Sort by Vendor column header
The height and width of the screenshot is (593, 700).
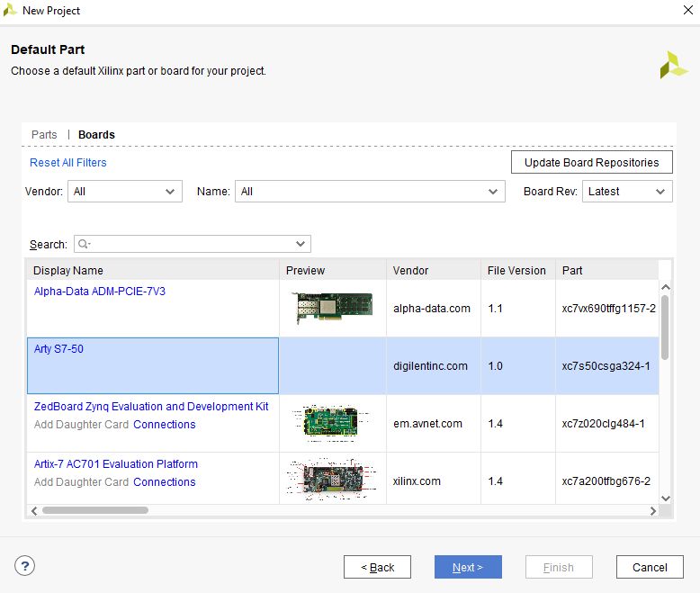click(434, 271)
